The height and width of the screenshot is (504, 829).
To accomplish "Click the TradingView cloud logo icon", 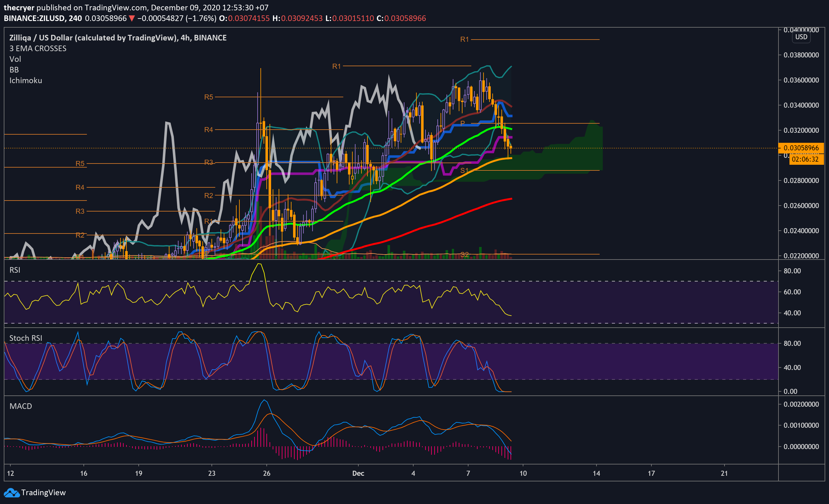I will 12,493.
